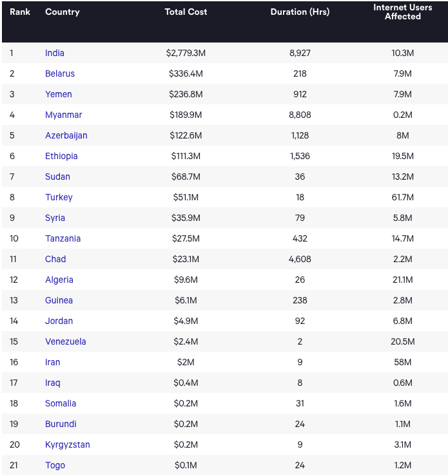448x476 pixels.
Task: Click the Algeria link
Action: [59, 280]
